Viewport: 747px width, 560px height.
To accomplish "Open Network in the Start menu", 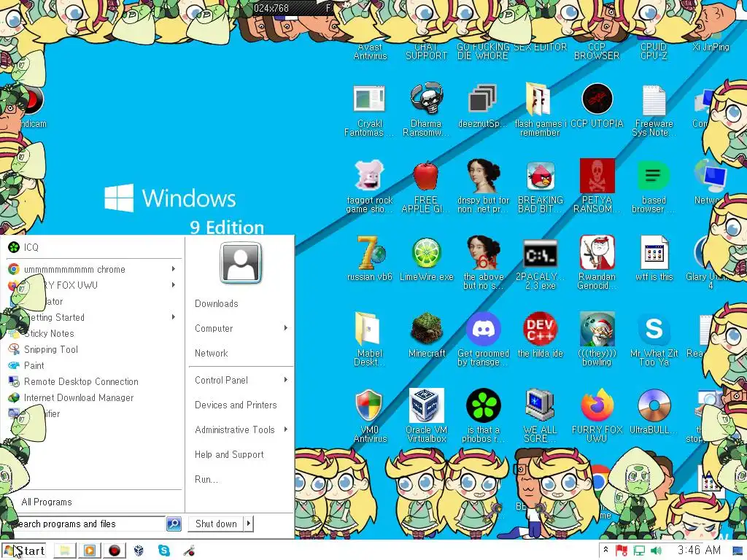I will tap(212, 354).
